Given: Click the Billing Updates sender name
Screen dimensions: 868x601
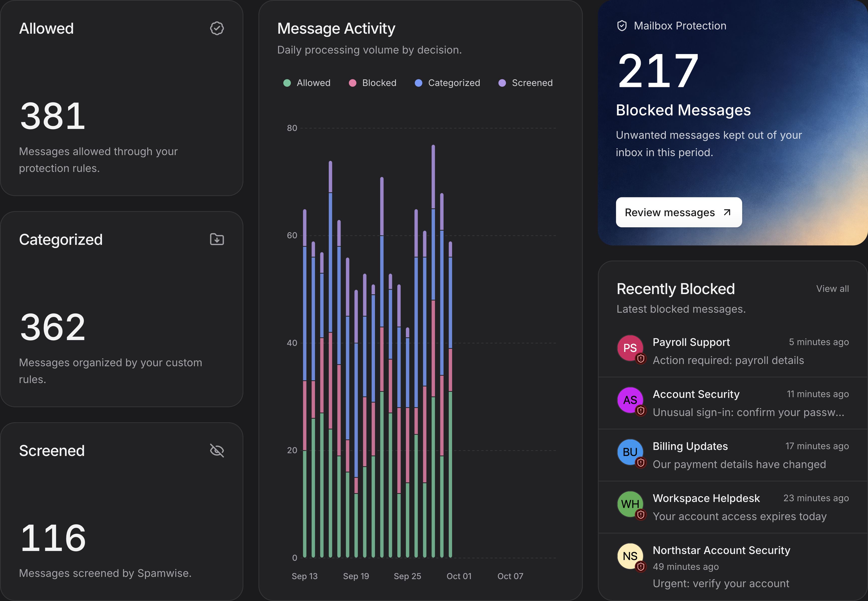Looking at the screenshot, I should 690,446.
